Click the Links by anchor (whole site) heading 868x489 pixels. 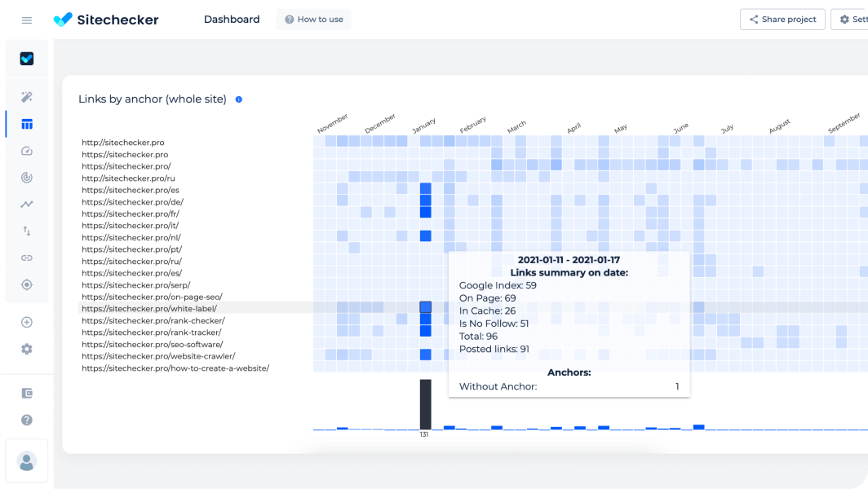tap(153, 99)
